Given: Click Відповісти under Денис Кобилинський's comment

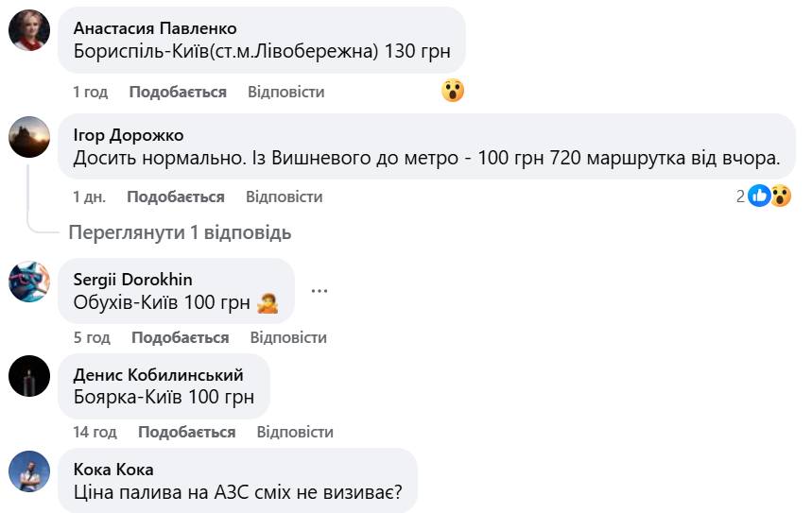Looking at the screenshot, I should click(x=295, y=432).
